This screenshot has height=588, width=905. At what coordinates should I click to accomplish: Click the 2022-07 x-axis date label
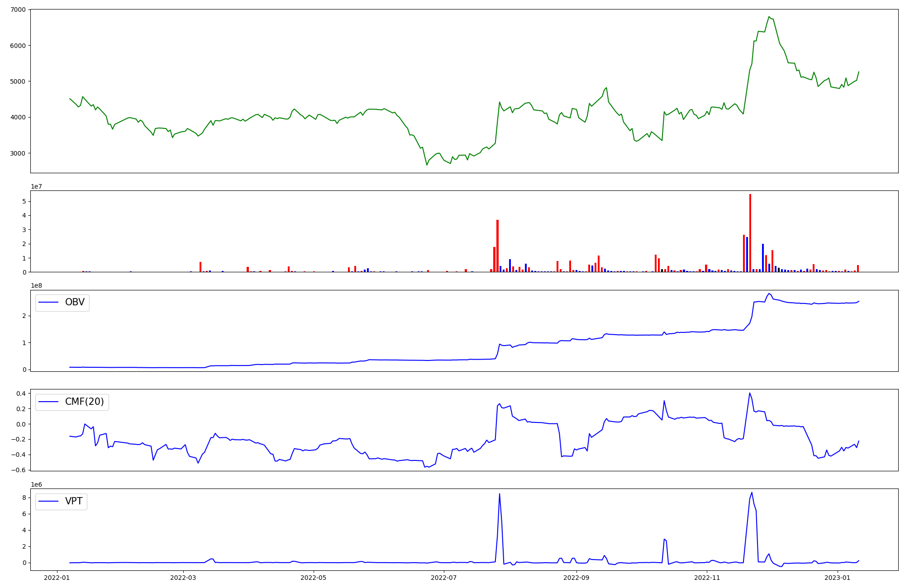click(x=444, y=578)
